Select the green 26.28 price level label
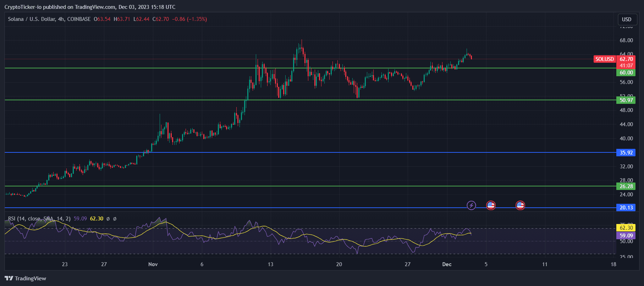644x286 pixels. click(626, 186)
